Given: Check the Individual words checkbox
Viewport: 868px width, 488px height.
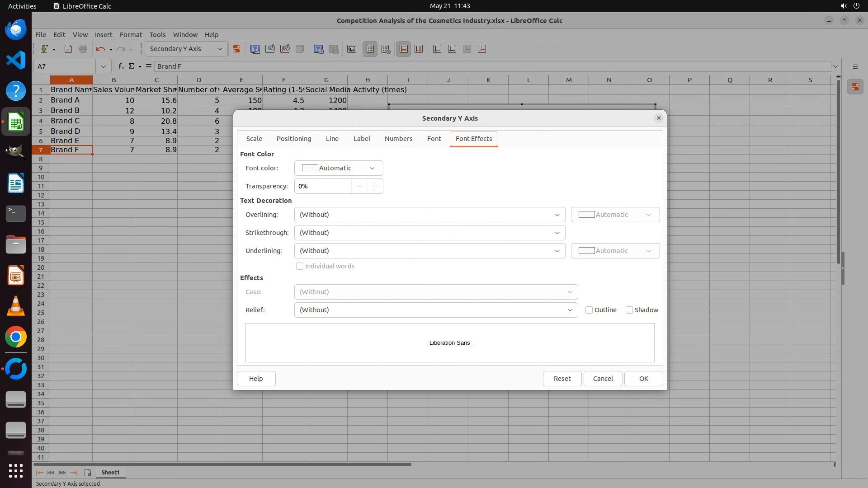Looking at the screenshot, I should point(300,266).
